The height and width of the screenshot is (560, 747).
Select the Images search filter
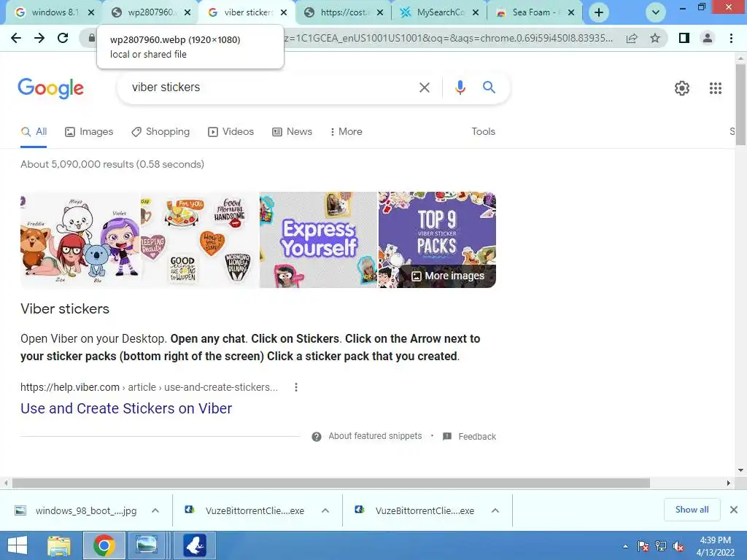(89, 132)
